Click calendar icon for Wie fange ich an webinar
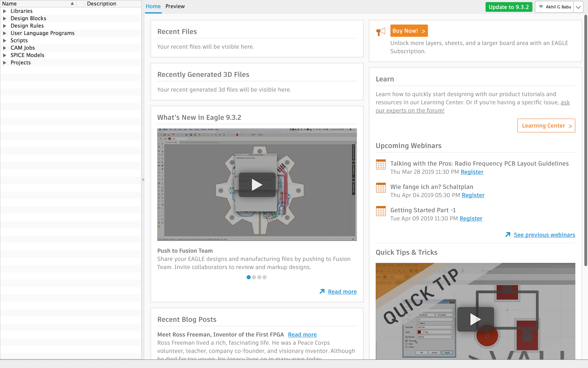588x368 pixels. [x=381, y=188]
